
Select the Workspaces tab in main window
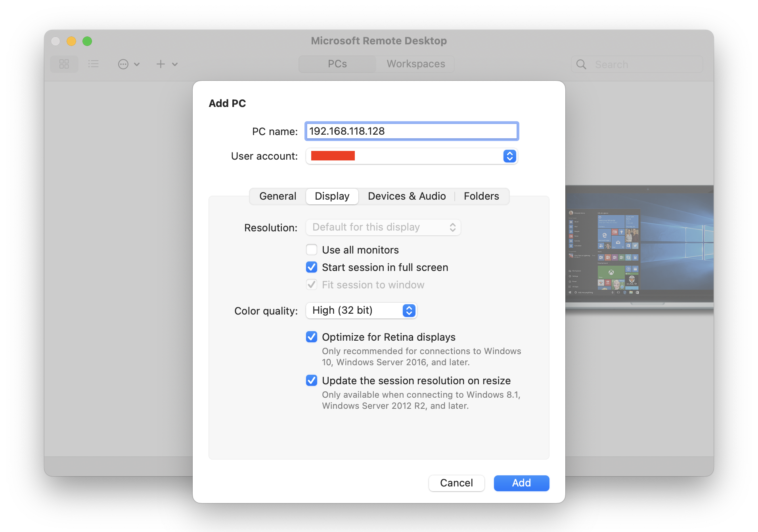coord(416,64)
